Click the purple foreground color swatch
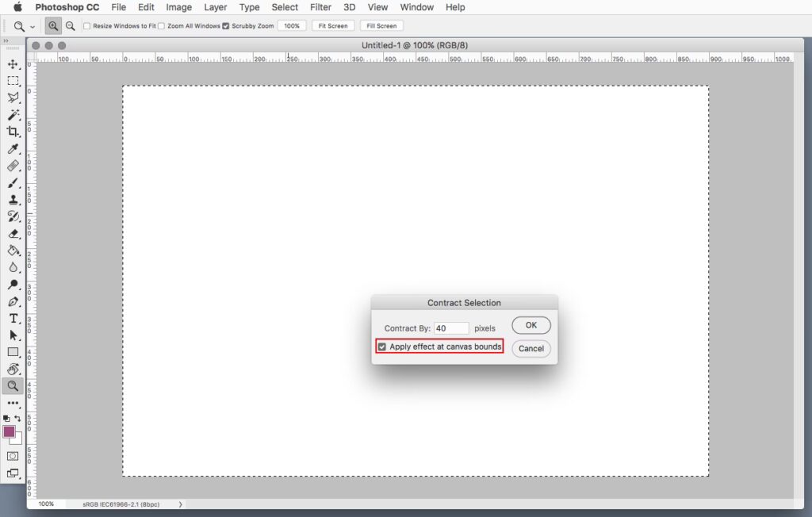812x517 pixels. (x=10, y=432)
